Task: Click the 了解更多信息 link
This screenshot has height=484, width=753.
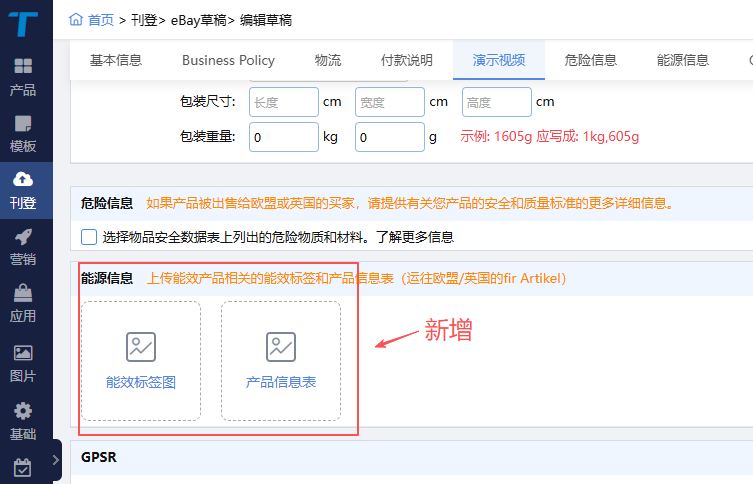Action: pyautogui.click(x=414, y=237)
